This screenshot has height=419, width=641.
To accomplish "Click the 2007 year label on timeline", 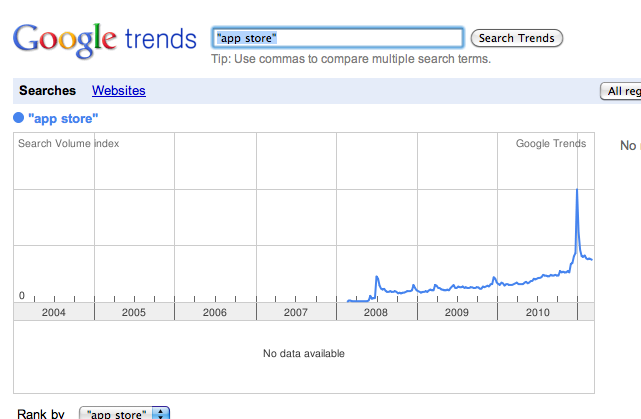I will click(296, 312).
